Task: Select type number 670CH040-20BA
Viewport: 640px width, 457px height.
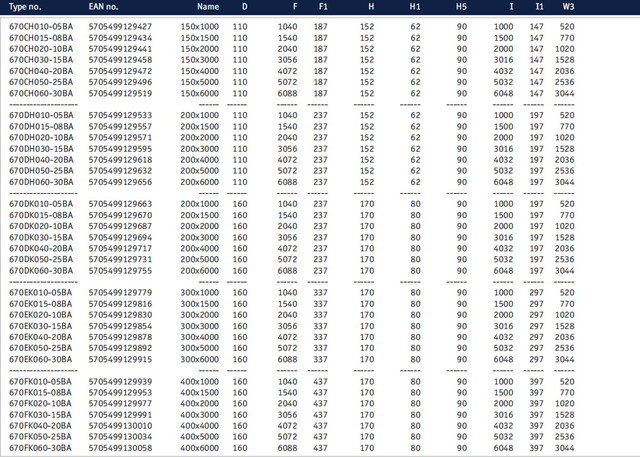Action: (41, 71)
